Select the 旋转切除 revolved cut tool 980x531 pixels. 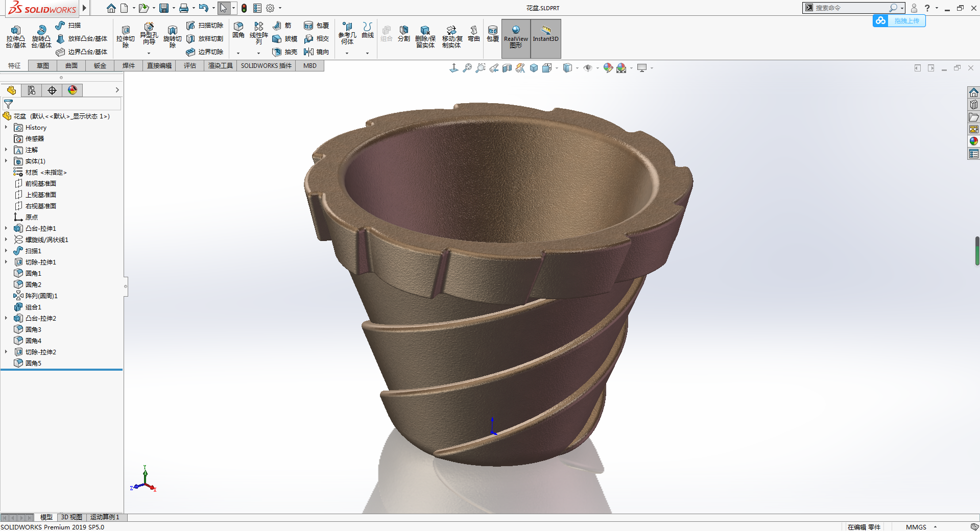[173, 37]
